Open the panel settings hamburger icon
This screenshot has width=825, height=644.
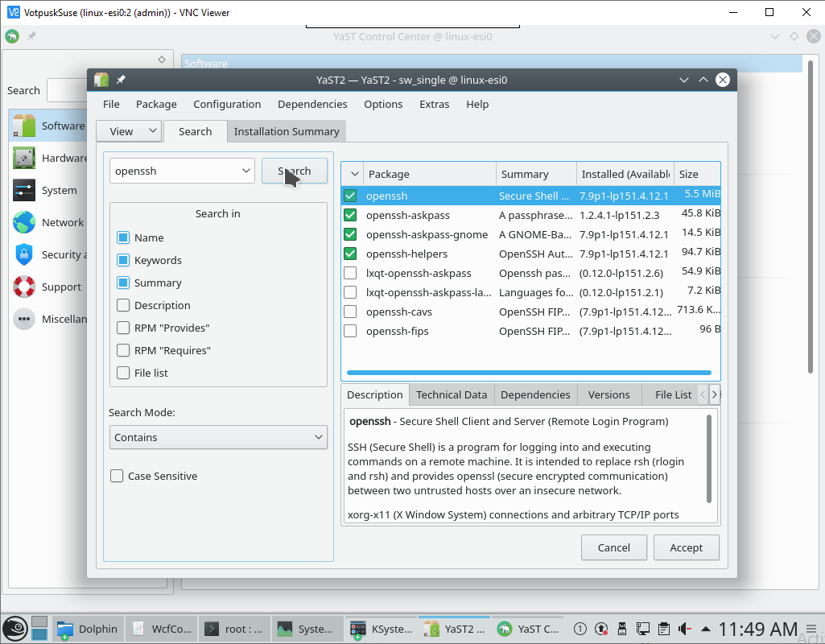pyautogui.click(x=812, y=628)
